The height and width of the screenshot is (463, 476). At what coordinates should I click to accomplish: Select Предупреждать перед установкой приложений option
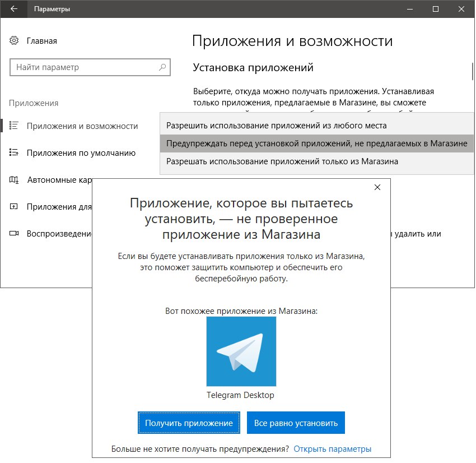[x=317, y=143]
